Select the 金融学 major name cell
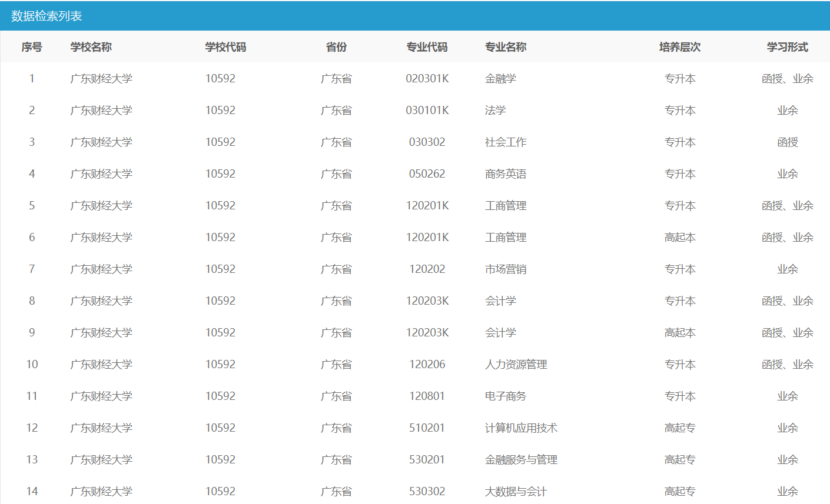Viewport: 830px width, 504px height. tap(500, 79)
